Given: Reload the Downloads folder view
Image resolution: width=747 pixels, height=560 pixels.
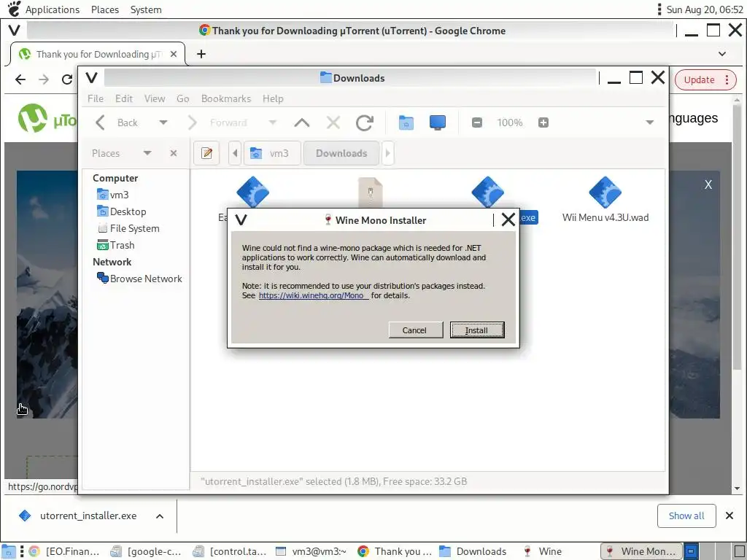Looking at the screenshot, I should point(365,122).
